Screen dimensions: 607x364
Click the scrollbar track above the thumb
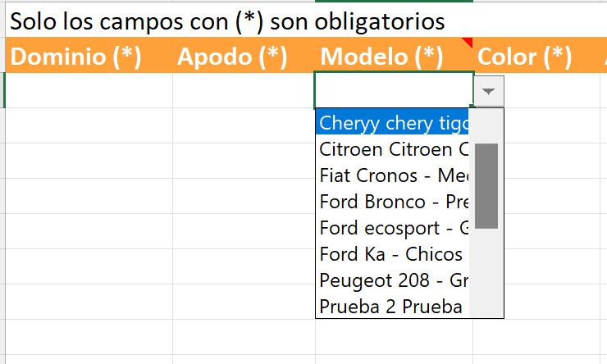486,125
